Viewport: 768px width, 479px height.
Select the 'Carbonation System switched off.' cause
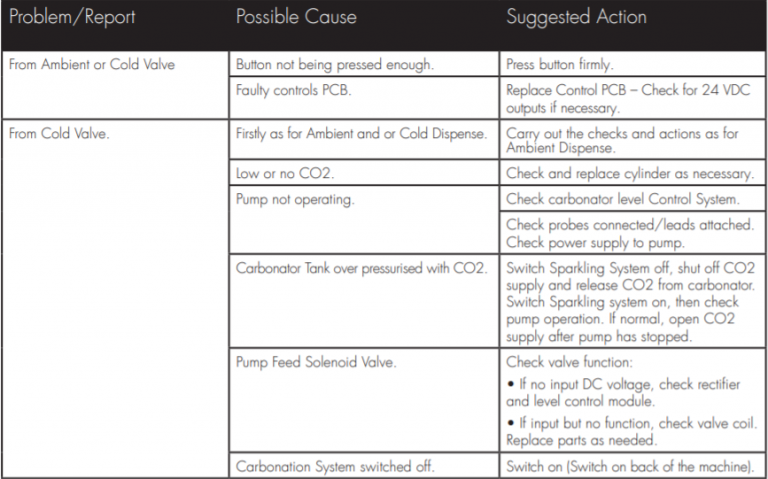coord(336,466)
